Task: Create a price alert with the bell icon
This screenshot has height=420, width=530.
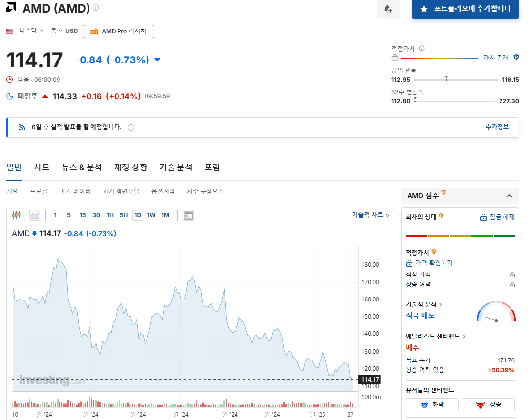Action: [x=388, y=10]
